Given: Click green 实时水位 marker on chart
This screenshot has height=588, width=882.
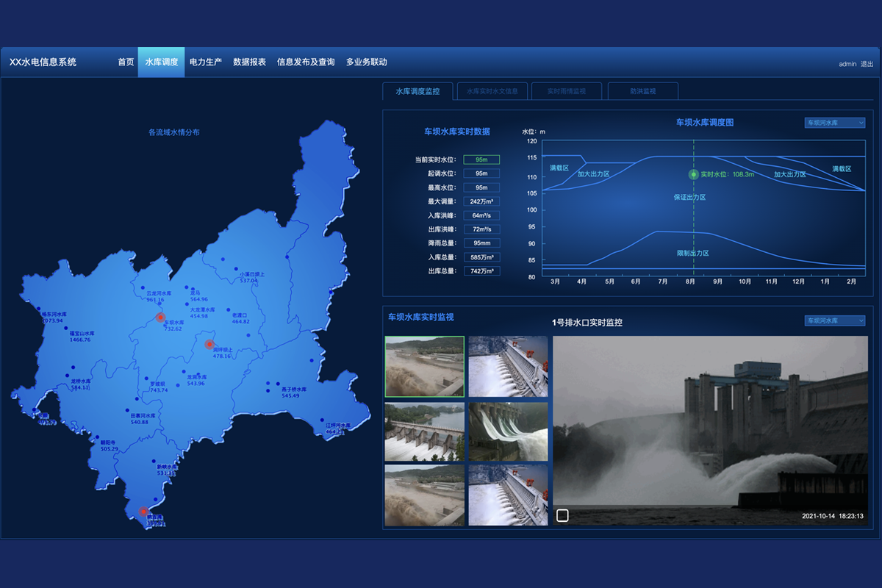Looking at the screenshot, I should pos(693,174).
